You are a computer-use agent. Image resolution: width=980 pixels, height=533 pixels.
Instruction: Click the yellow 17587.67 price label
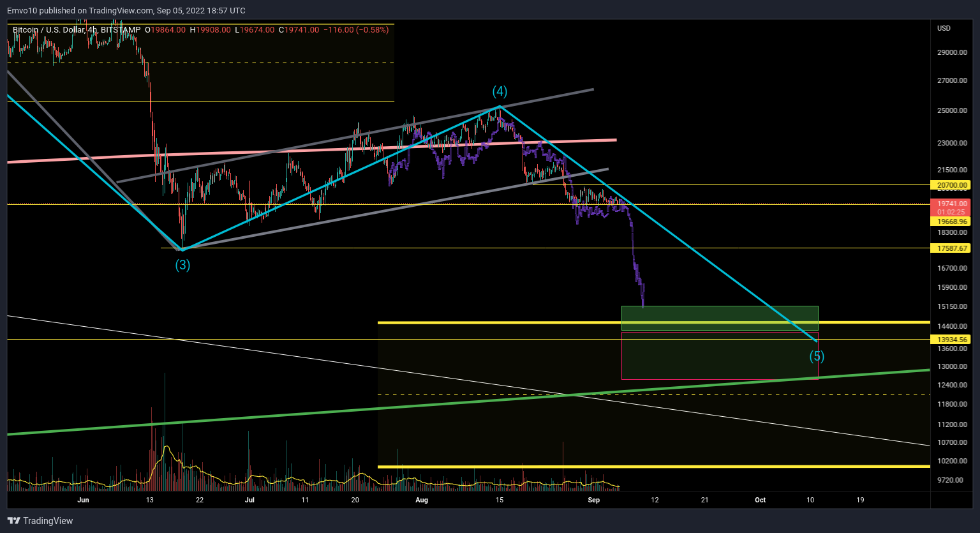click(x=950, y=248)
